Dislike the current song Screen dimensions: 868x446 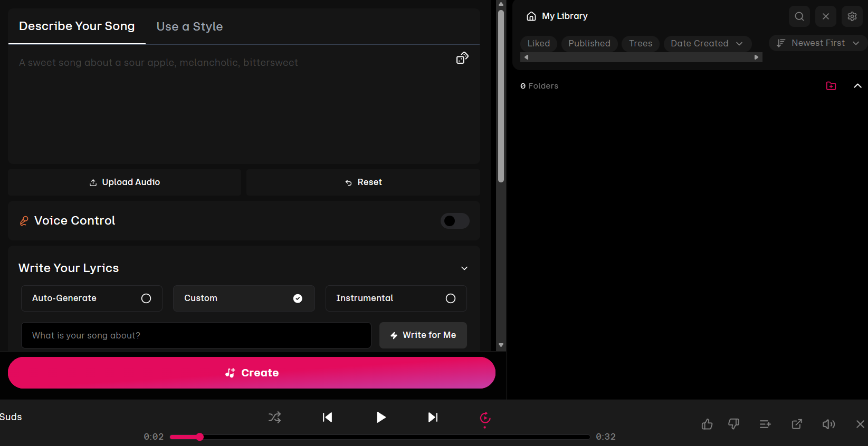(733, 424)
